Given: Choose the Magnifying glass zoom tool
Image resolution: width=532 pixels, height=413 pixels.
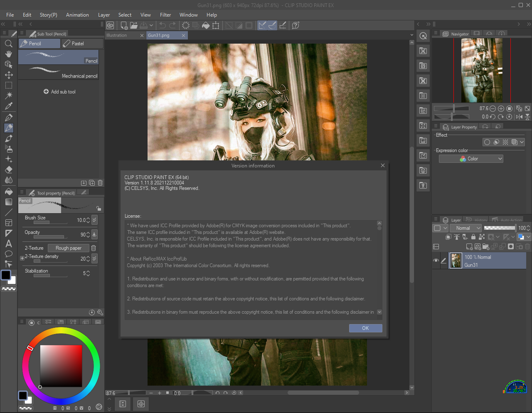Looking at the screenshot, I should pyautogui.click(x=8, y=44).
